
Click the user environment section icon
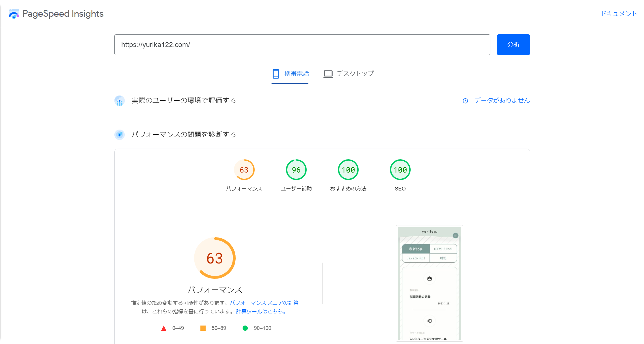(120, 100)
